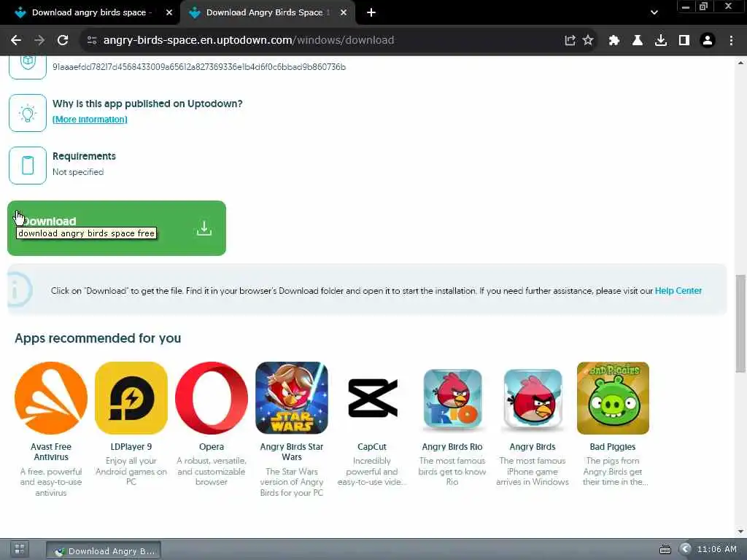Select the SHA256 hash text
Screen dimensions: 747x560
(x=199, y=67)
